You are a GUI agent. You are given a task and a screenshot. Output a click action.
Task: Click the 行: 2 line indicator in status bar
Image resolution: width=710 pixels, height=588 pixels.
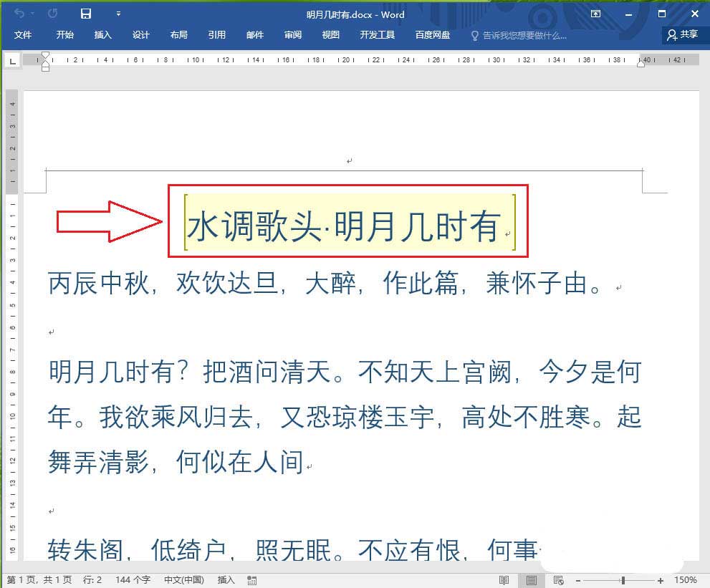pos(92,580)
